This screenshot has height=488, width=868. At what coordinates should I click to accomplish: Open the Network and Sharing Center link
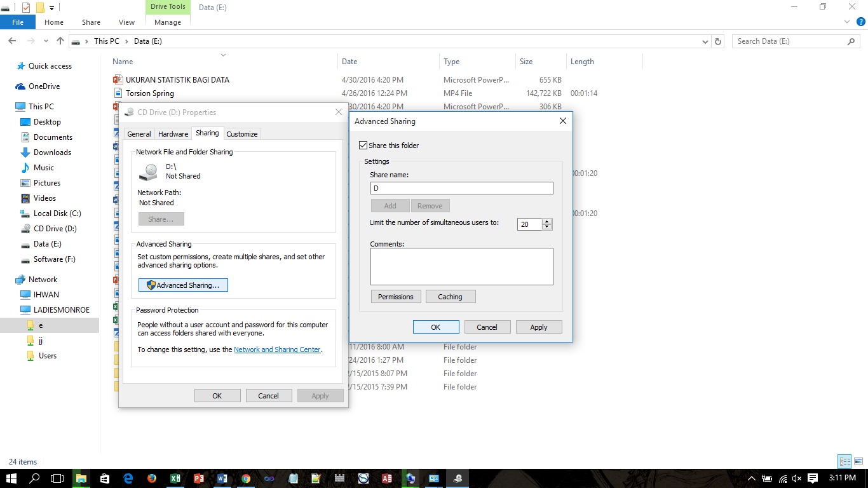277,349
